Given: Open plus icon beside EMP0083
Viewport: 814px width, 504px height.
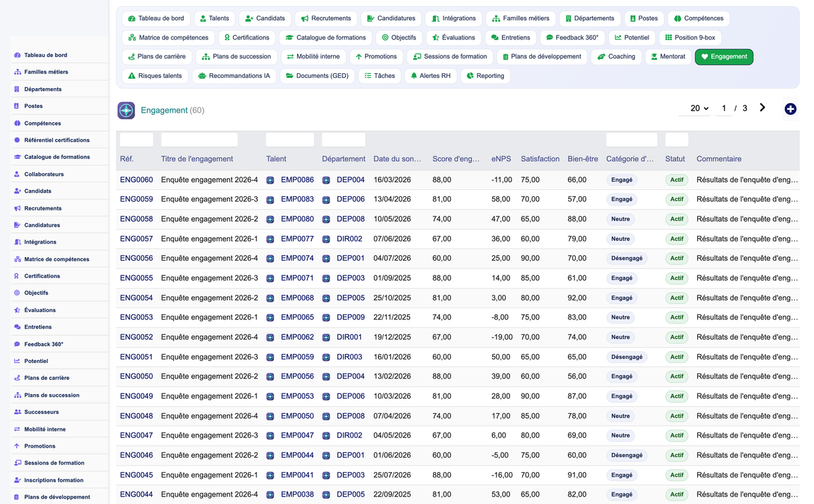Looking at the screenshot, I should pyautogui.click(x=270, y=200).
